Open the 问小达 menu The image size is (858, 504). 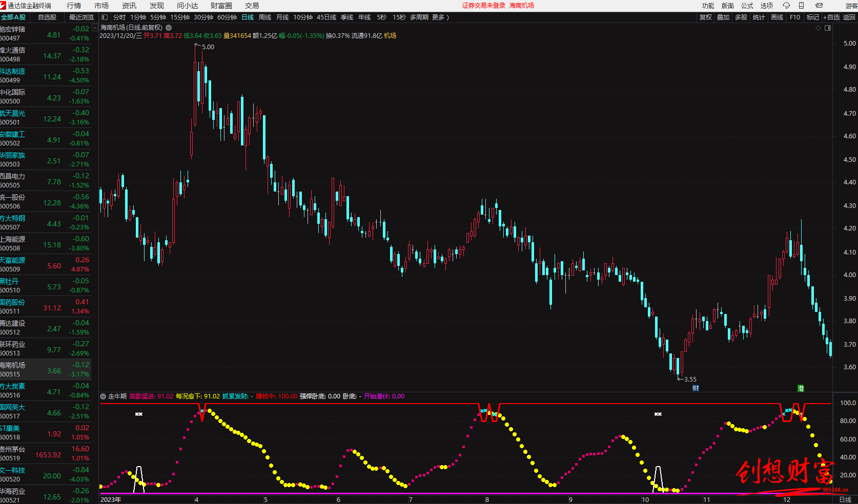[x=188, y=6]
